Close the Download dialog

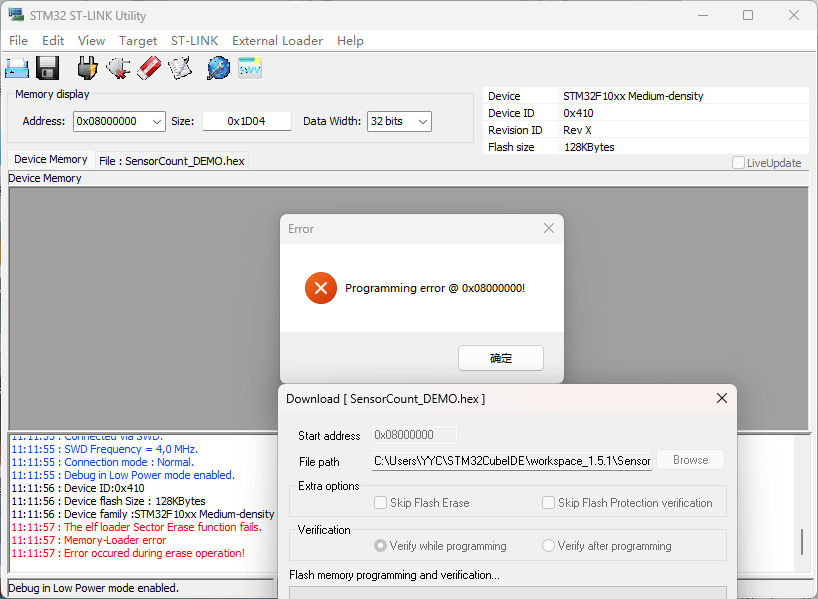click(721, 398)
